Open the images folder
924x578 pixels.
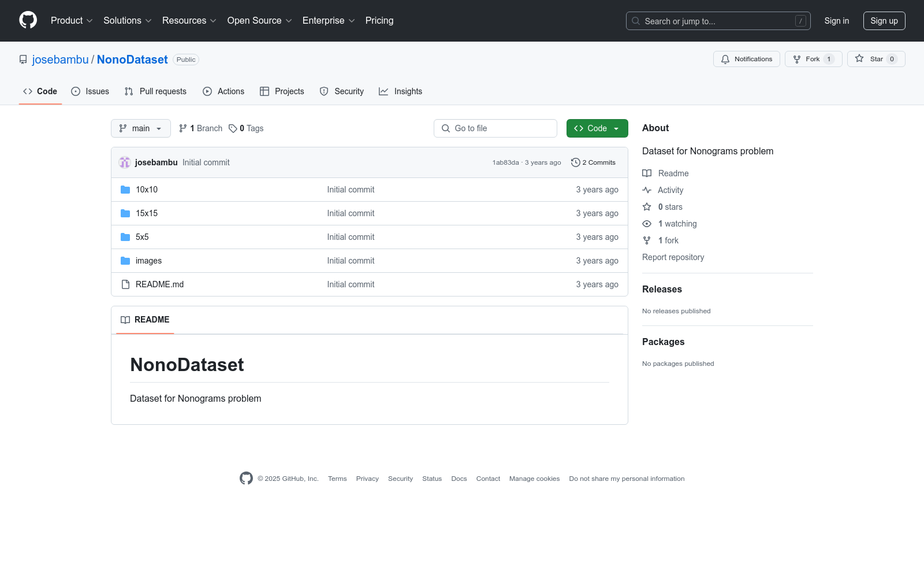148,261
